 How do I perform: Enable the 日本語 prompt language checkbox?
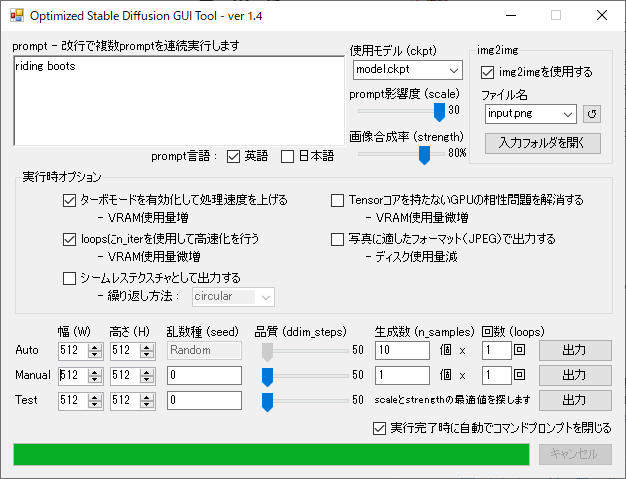point(287,156)
